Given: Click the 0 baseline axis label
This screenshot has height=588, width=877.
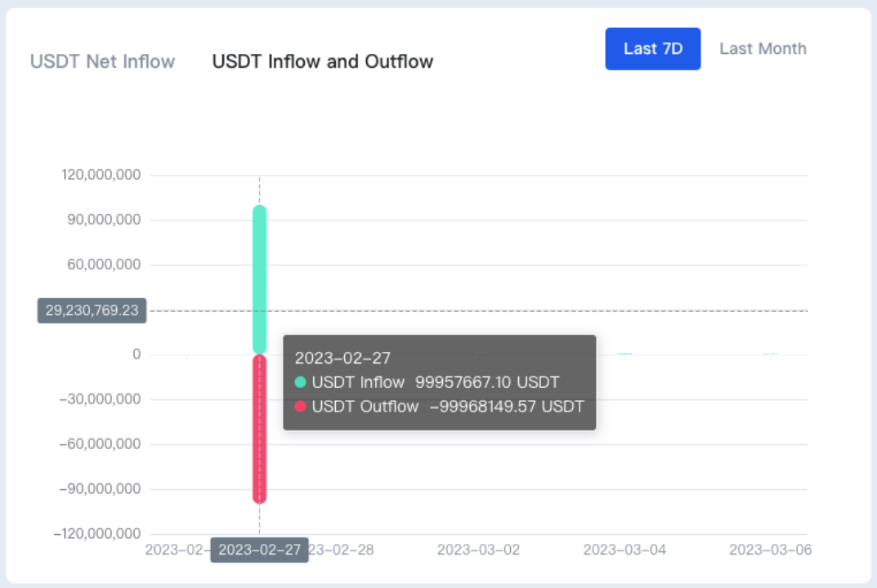Looking at the screenshot, I should click(136, 354).
